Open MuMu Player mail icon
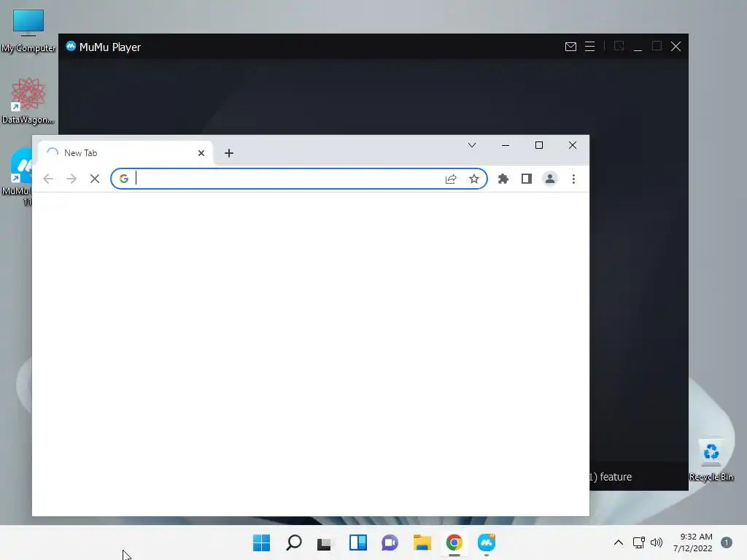 pyautogui.click(x=570, y=47)
